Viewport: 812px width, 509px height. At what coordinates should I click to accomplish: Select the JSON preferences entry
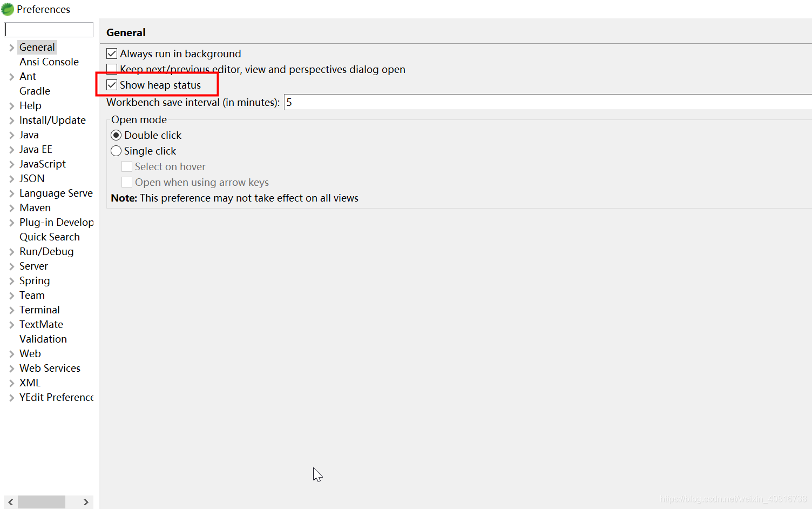pos(32,178)
